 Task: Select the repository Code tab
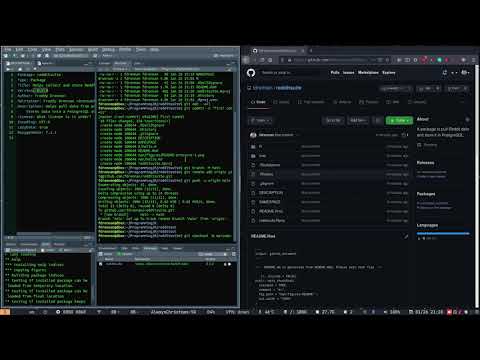259,102
